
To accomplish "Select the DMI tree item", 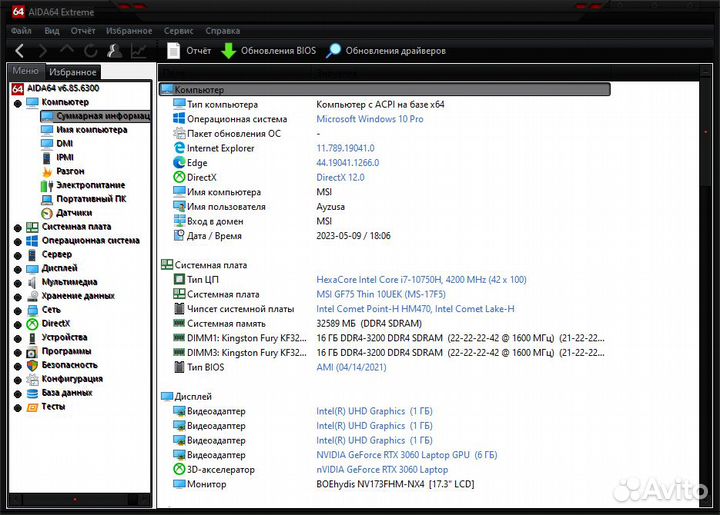I will (x=65, y=144).
